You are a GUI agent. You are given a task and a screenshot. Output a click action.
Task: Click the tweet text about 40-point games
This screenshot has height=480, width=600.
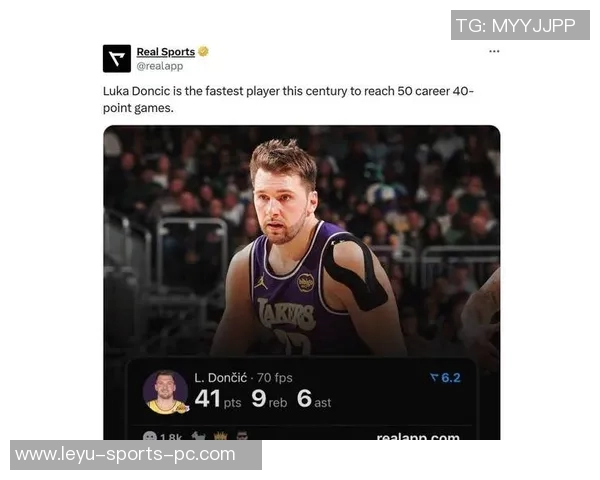[289, 100]
